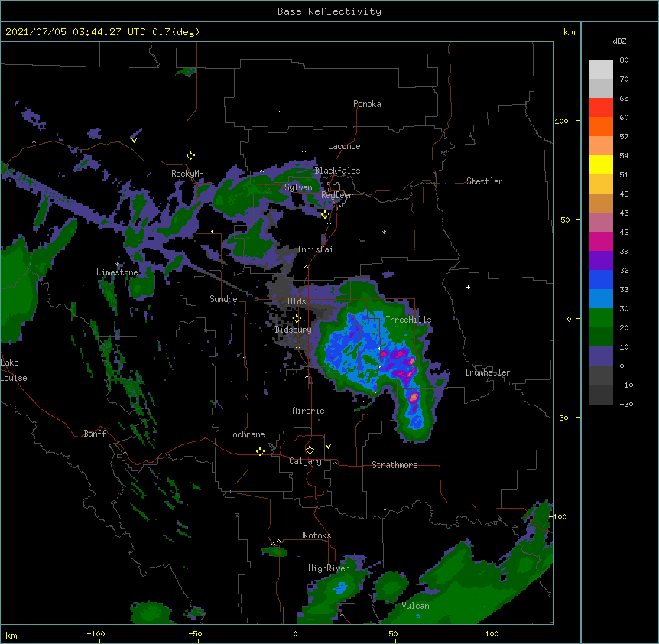Click the Base_Reflectivity title
The height and width of the screenshot is (644, 659).
pos(329,11)
